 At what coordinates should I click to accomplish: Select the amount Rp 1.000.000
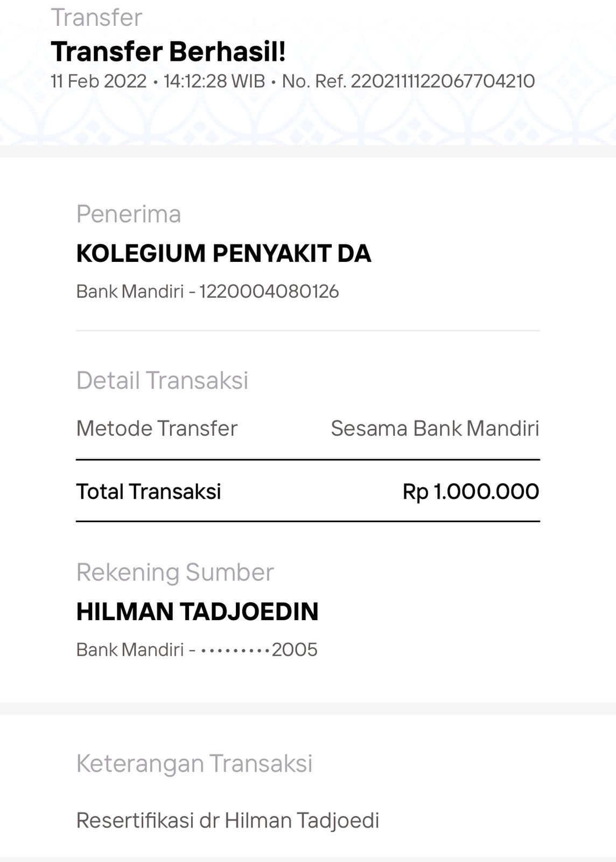471,491
